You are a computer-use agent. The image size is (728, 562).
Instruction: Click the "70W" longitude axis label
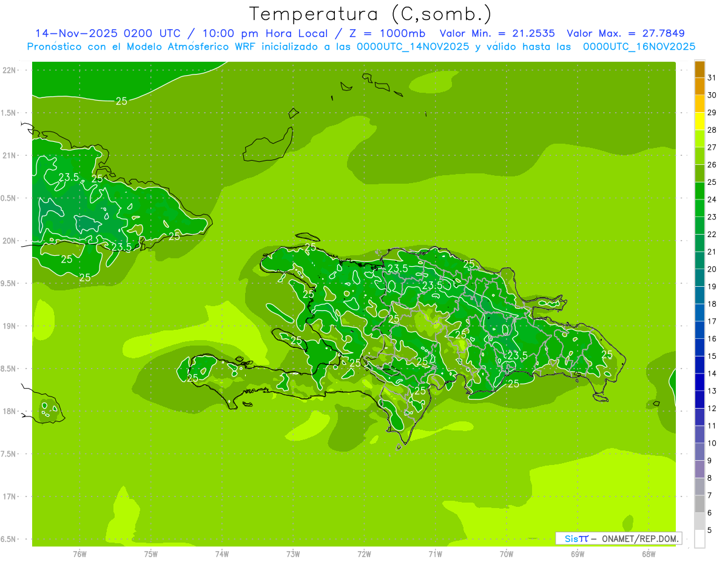click(x=507, y=554)
